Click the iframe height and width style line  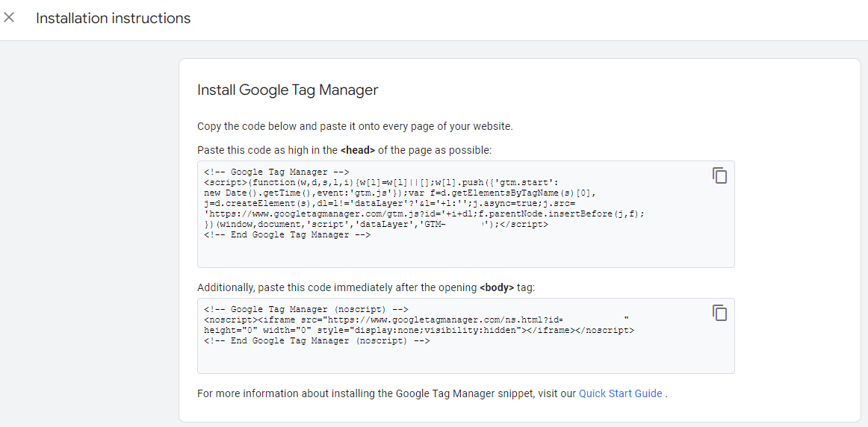click(418, 331)
